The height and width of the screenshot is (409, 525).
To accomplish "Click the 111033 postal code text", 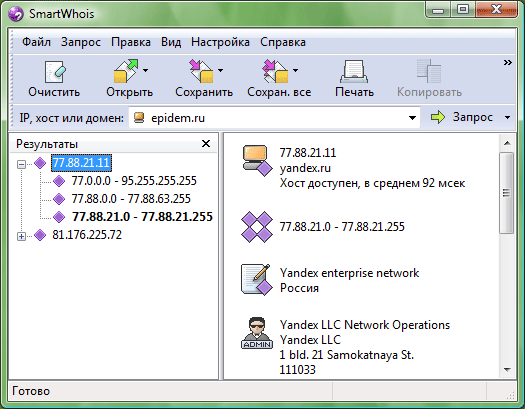I will (298, 370).
